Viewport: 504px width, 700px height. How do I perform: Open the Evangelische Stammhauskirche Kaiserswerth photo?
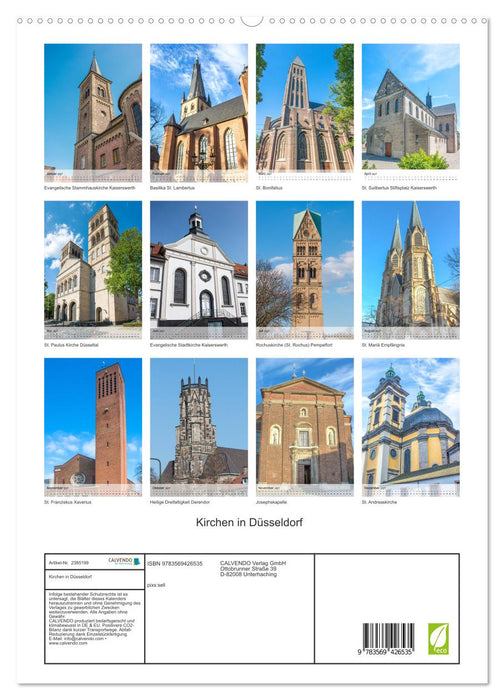[x=93, y=112]
